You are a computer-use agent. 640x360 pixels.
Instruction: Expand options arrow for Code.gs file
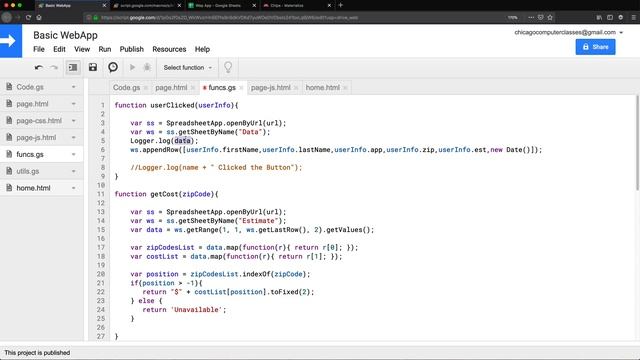pos(73,87)
